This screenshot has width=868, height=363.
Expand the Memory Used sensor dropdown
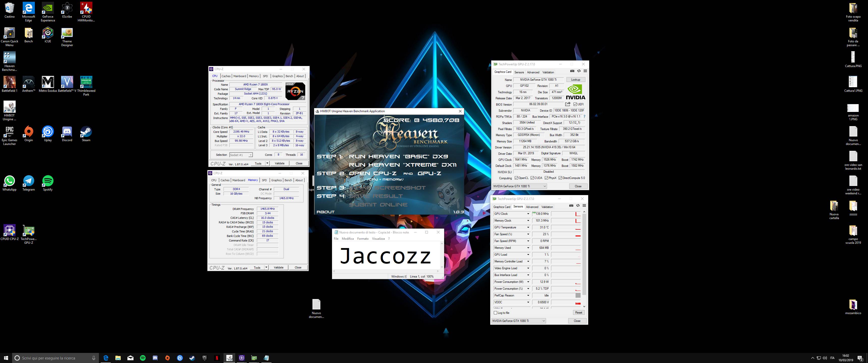coord(528,248)
